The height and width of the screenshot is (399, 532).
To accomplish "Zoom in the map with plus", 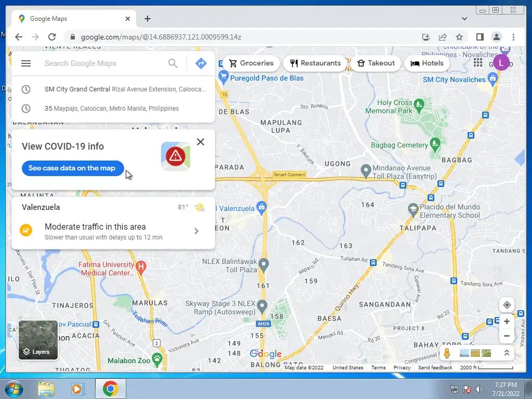I will pos(507,321).
